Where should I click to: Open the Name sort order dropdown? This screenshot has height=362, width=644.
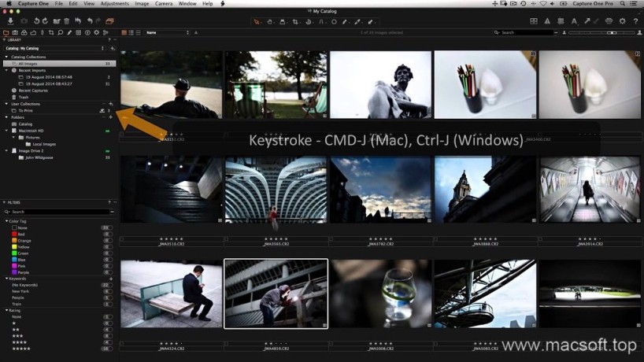167,32
